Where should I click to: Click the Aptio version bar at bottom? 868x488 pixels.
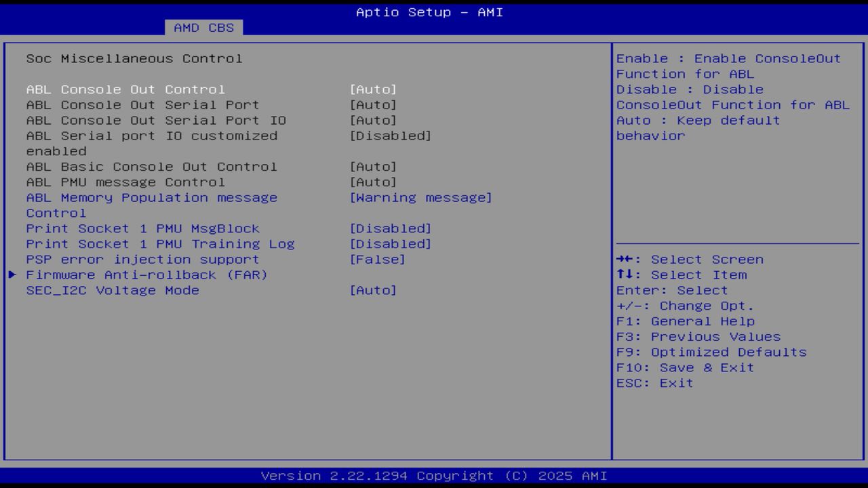(x=434, y=475)
